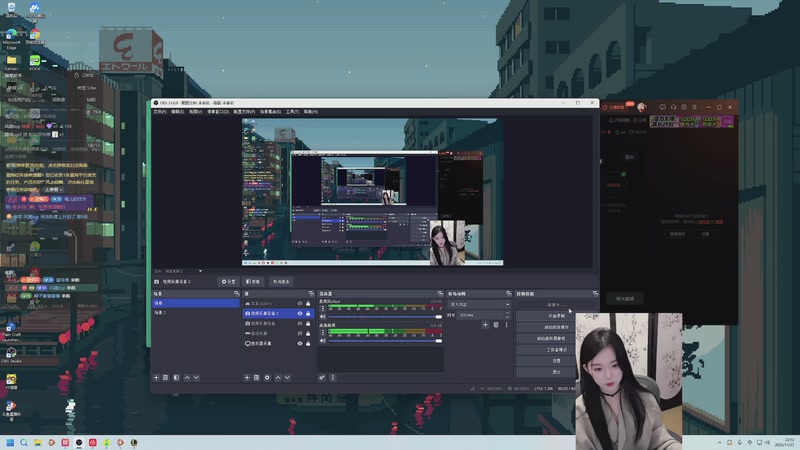Add a new source with plus icon

[x=247, y=378]
